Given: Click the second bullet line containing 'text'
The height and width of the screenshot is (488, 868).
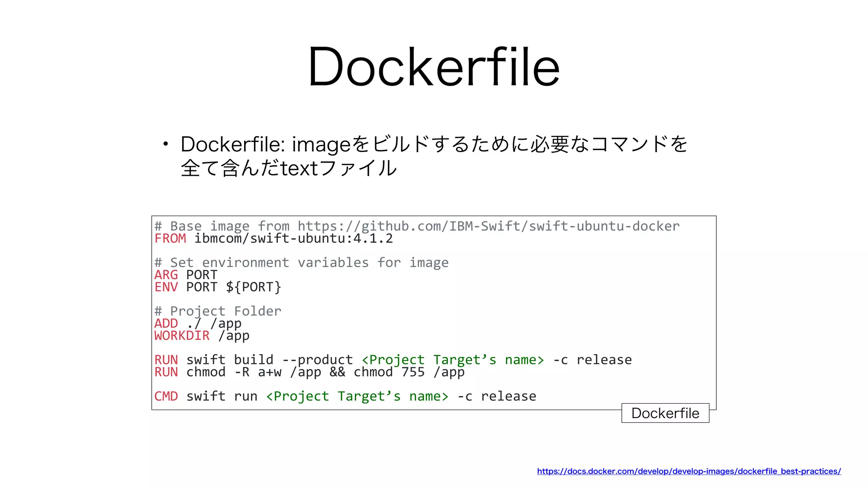Looking at the screenshot, I should 289,168.
